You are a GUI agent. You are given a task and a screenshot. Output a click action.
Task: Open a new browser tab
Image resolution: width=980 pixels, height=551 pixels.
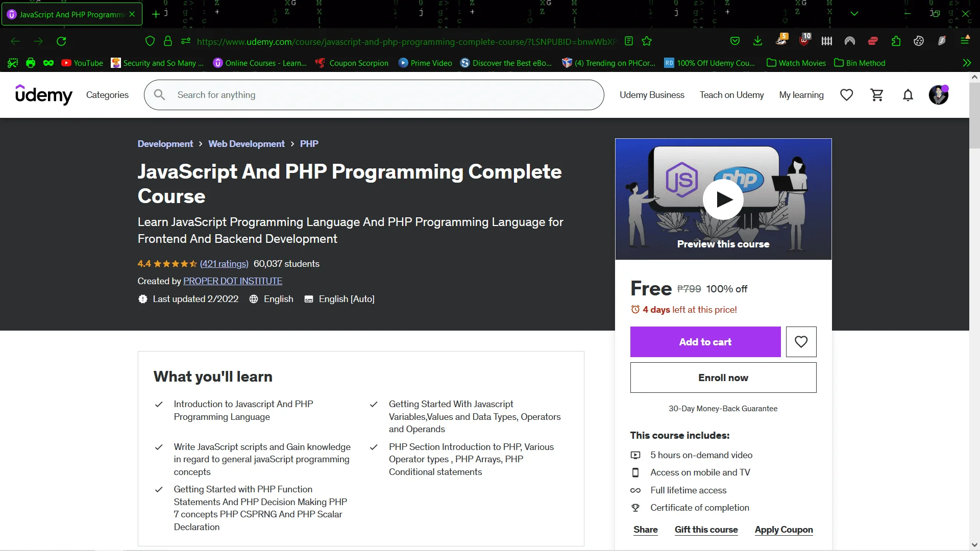click(156, 14)
